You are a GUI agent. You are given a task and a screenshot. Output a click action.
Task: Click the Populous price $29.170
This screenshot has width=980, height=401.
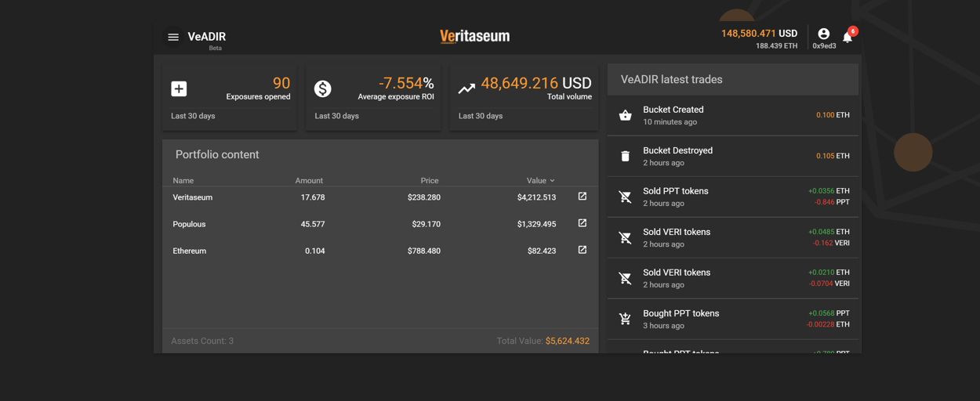click(x=426, y=224)
